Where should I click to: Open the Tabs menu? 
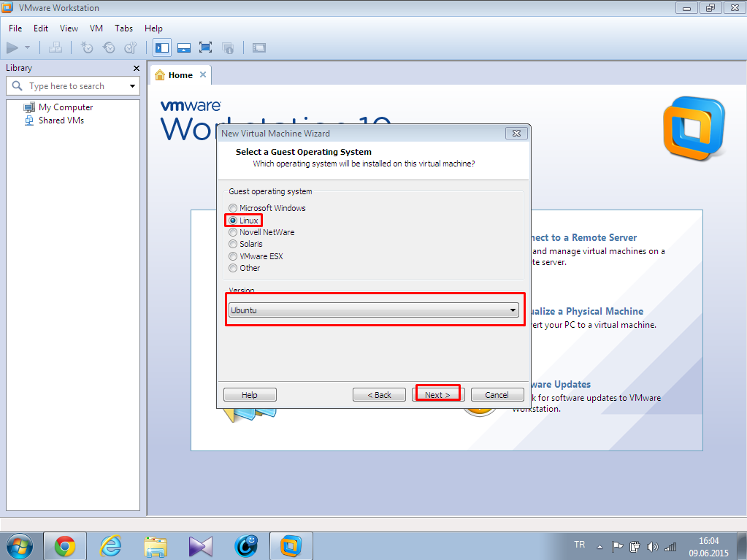coord(124,28)
